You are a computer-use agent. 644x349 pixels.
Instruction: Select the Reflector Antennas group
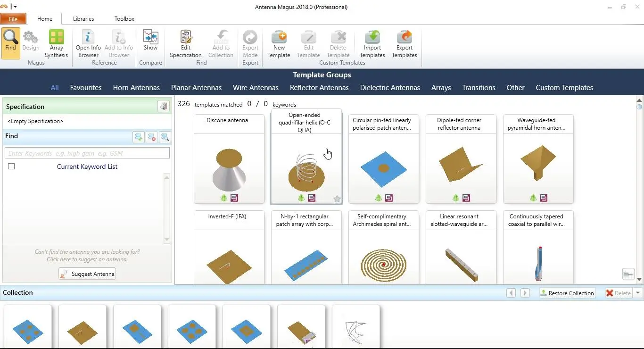(319, 88)
